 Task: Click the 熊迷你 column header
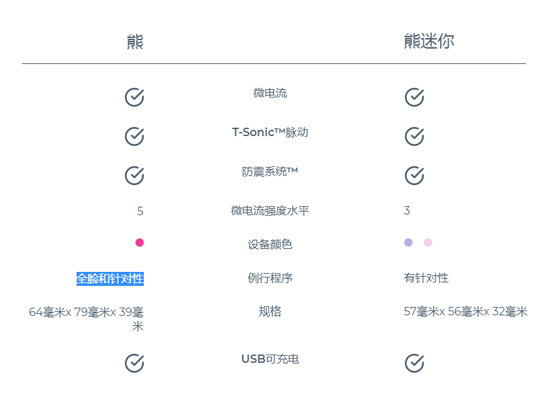point(429,41)
